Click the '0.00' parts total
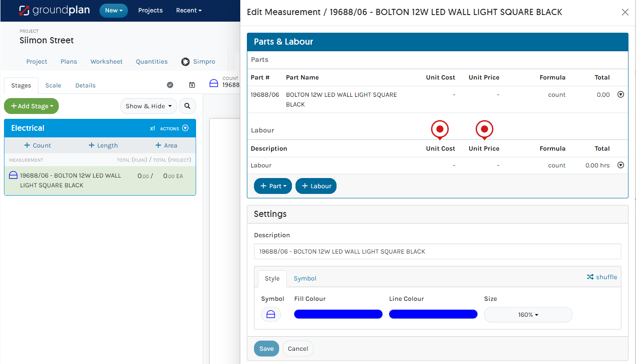Viewport: 636px width, 364px height. point(603,95)
